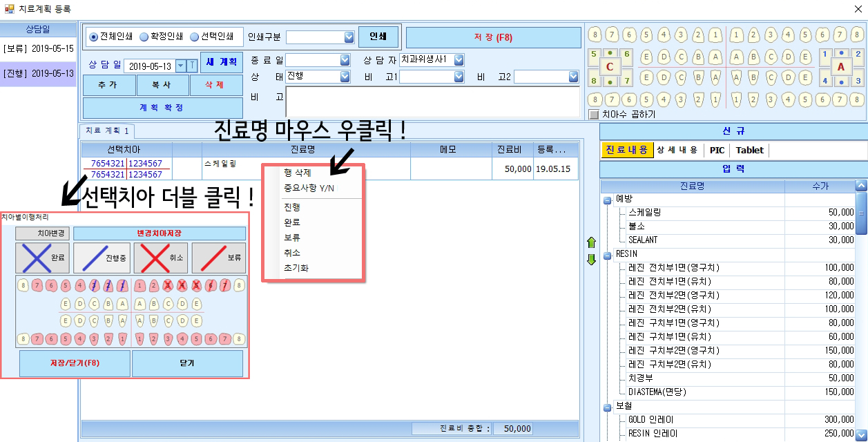Click the 새 계획 button

point(222,62)
